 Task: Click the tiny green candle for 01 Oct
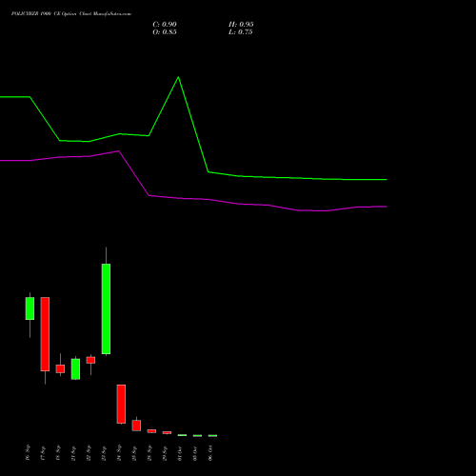pyautogui.click(x=182, y=435)
